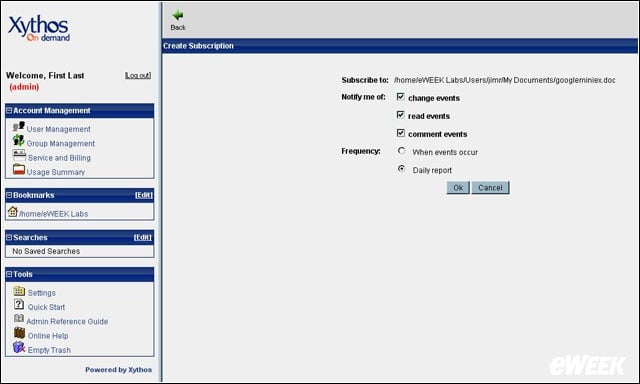Click the Usage Summary red folder icon

(19, 169)
